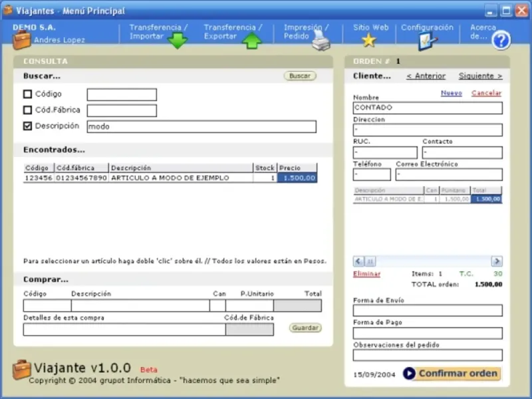Image resolution: width=532 pixels, height=399 pixels.
Task: Toggle the Código search checkbox
Action: (x=27, y=94)
